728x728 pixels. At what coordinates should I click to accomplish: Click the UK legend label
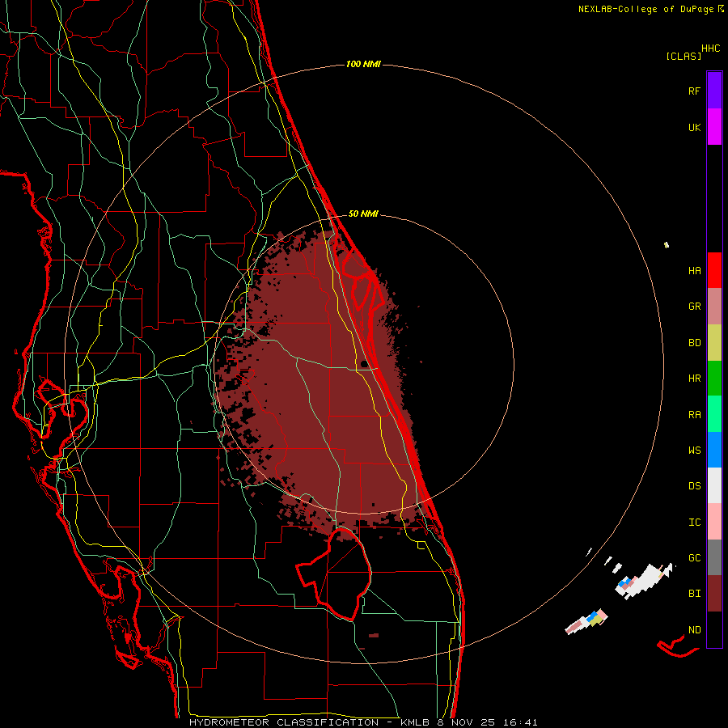pyautogui.click(x=694, y=127)
